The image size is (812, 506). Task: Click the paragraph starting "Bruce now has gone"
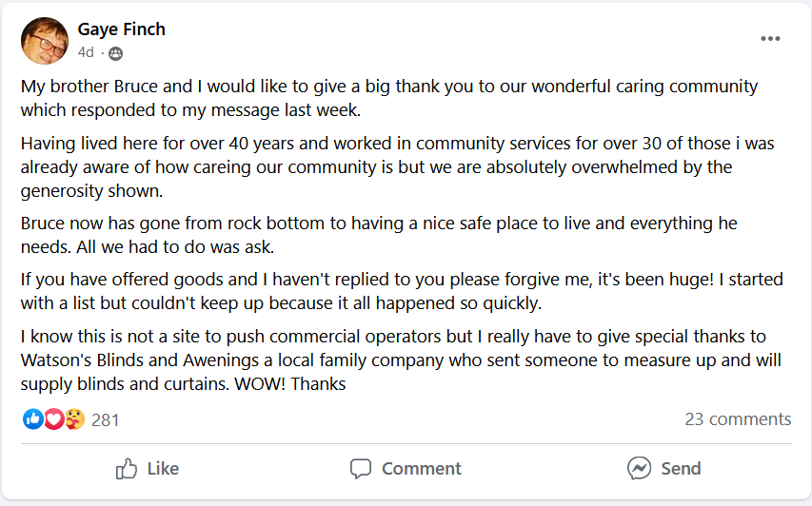pyautogui.click(x=379, y=236)
